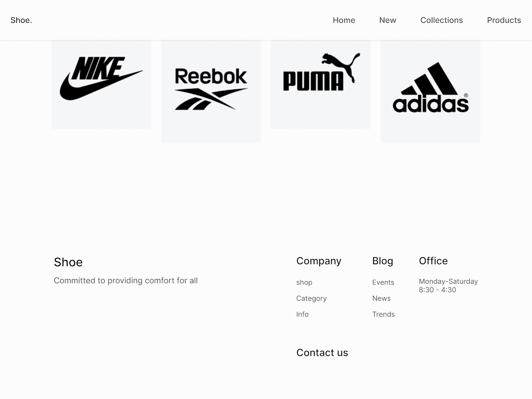Click the footer Shoe title

coord(68,262)
